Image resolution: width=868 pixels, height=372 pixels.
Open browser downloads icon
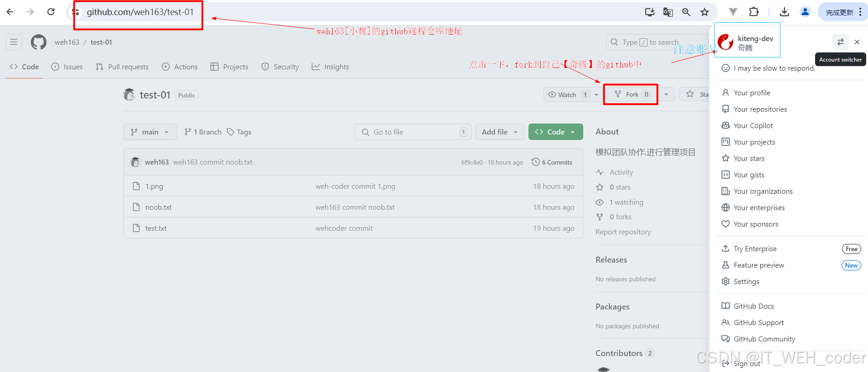(x=784, y=12)
